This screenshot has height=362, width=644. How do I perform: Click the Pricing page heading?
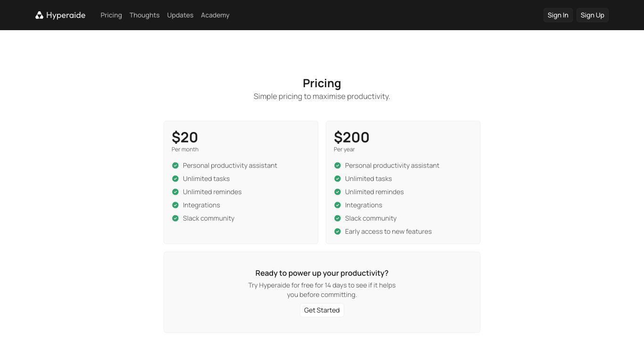(322, 83)
